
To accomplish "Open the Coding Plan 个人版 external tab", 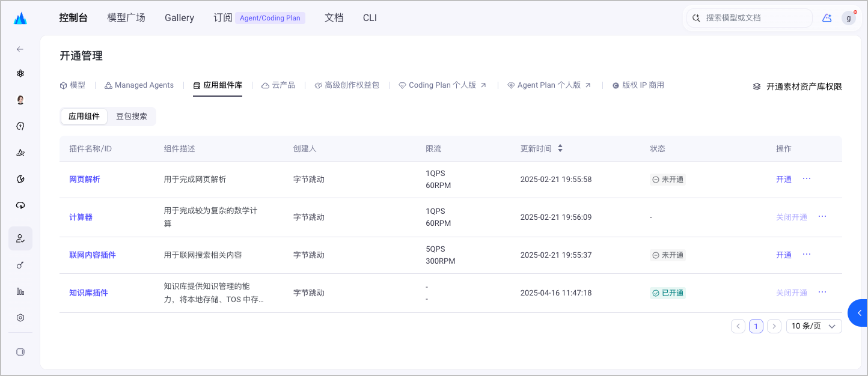I will 443,85.
